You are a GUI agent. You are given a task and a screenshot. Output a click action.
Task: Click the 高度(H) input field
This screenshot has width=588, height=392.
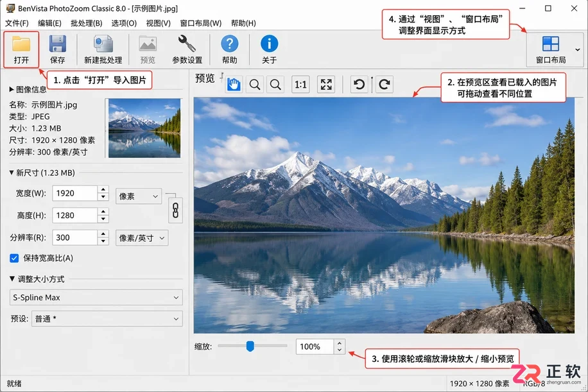[74, 215]
